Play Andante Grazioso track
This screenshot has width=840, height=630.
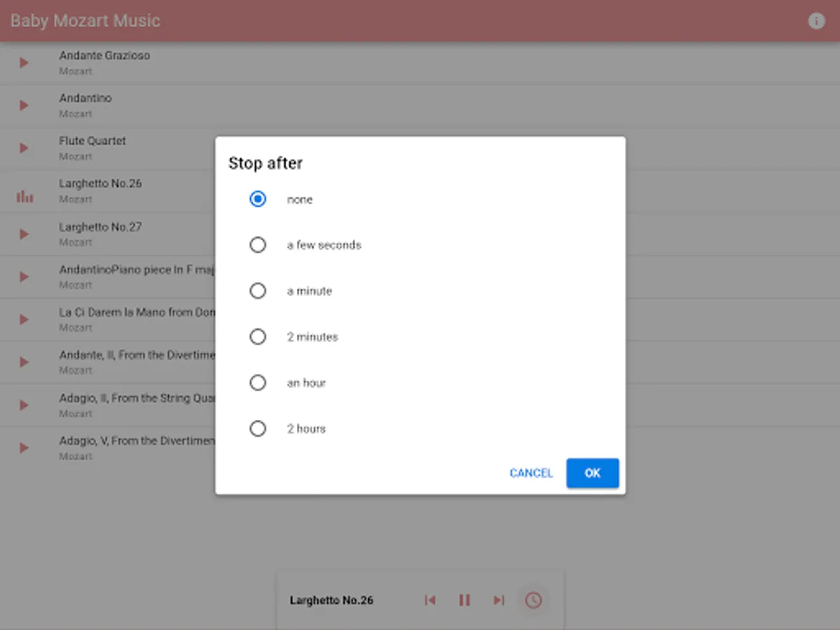(24, 63)
